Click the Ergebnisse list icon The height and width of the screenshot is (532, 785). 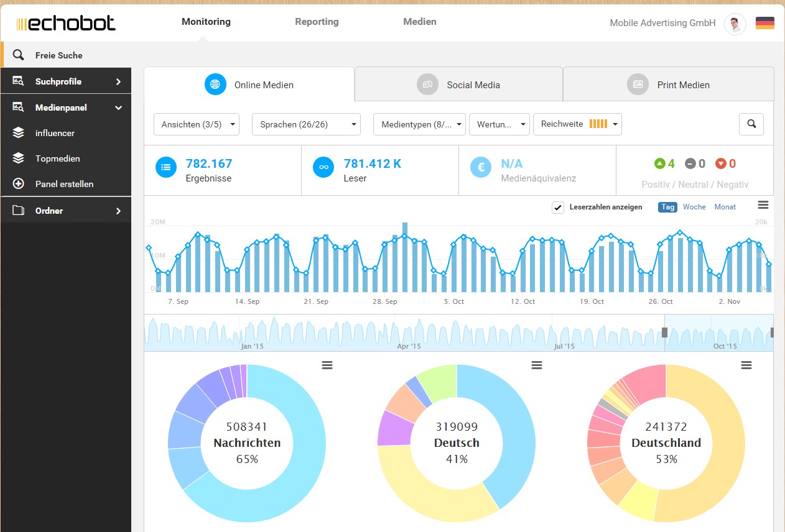coord(165,167)
